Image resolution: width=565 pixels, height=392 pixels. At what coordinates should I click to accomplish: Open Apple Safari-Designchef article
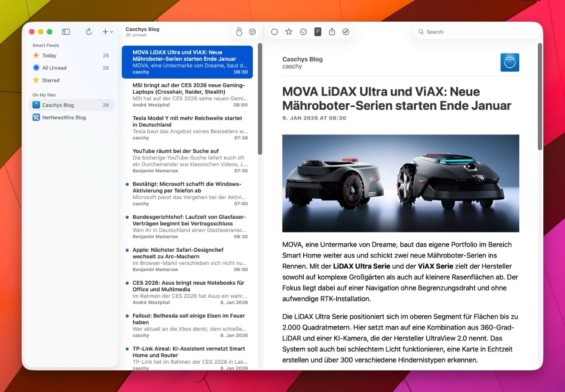187,259
